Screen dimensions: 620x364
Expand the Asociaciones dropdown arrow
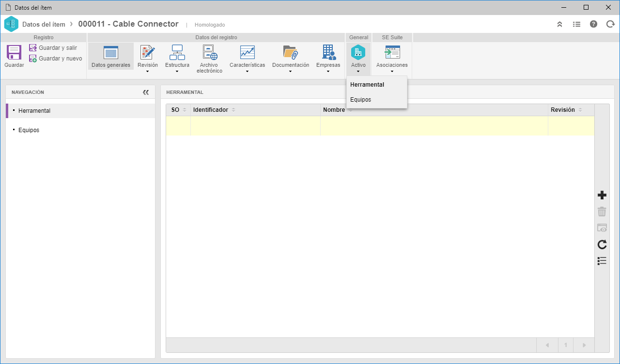click(x=392, y=72)
